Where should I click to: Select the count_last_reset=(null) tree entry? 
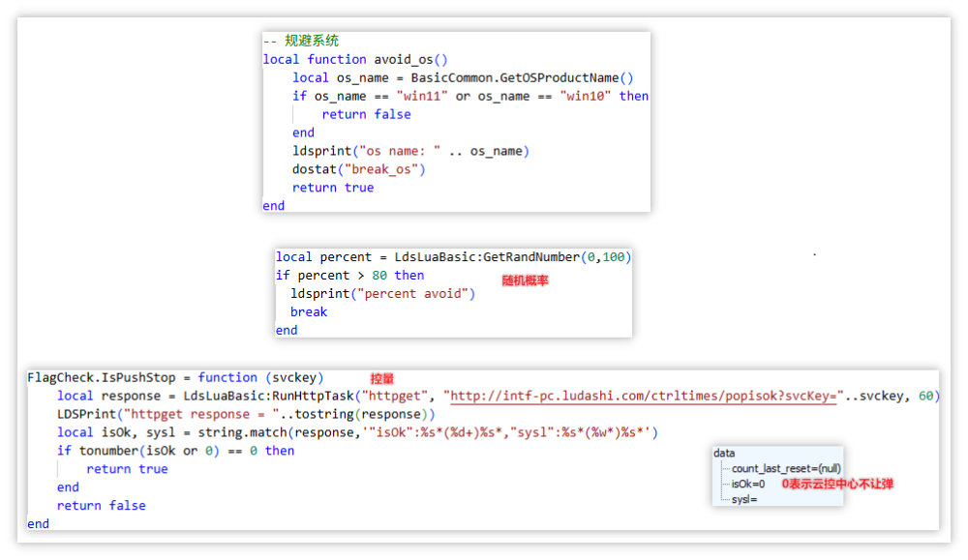click(786, 468)
